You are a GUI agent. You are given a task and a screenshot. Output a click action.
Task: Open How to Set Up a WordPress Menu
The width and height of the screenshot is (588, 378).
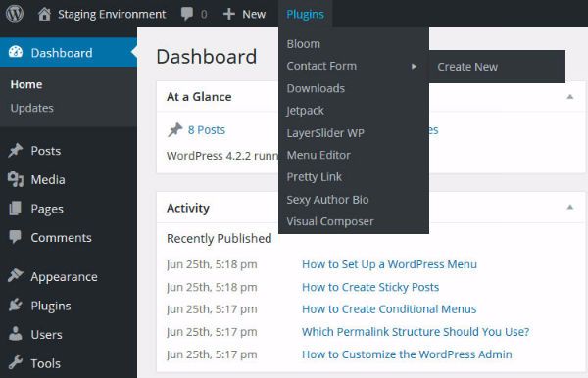point(389,264)
